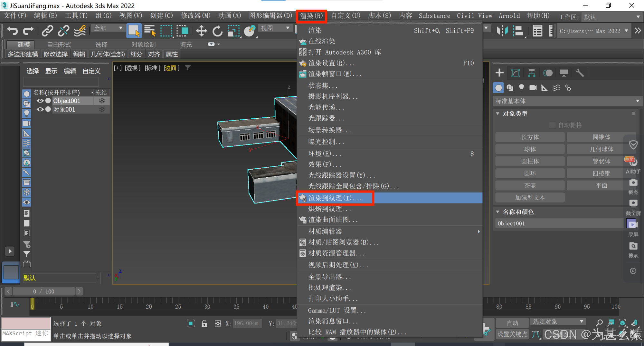Viewport: 644px width, 346px height.
Task: Select the Helpers category icon
Action: (x=545, y=88)
